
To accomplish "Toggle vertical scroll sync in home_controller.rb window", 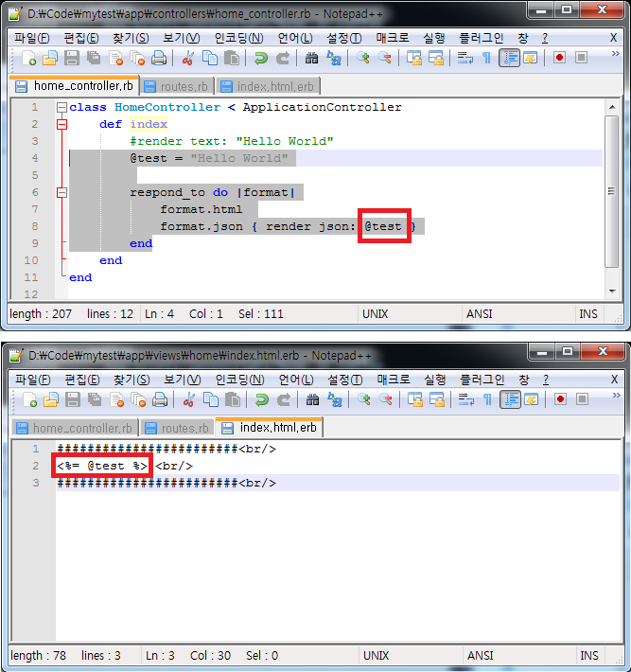I will (x=414, y=58).
